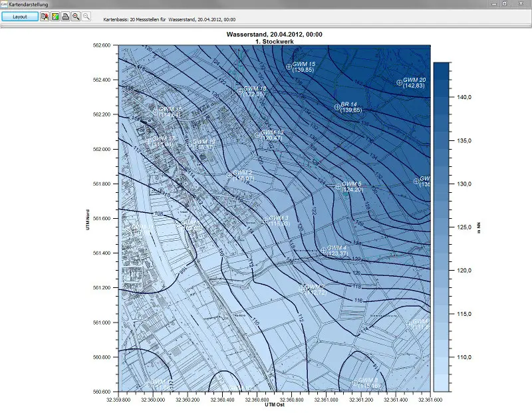Select the GWM 4 measuring point marker
This screenshot has height=413, width=532.
(323, 251)
